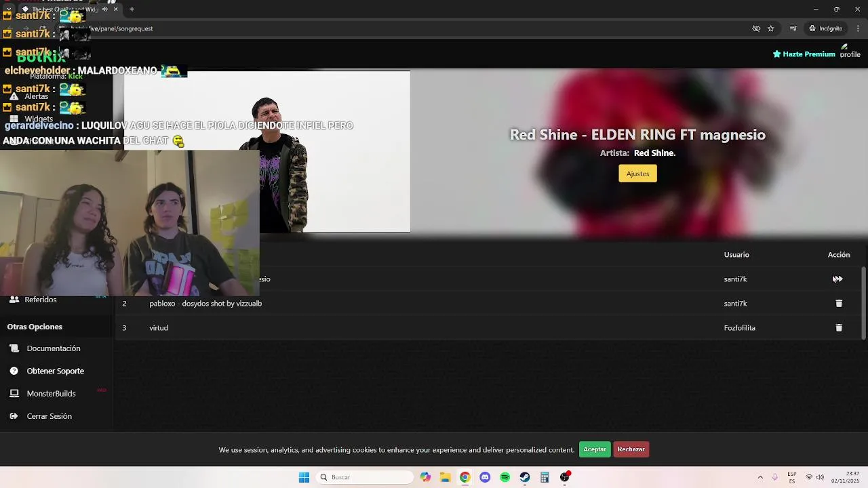Mute the tab using its speaker icon
Viewport: 868px width, 488px height.
click(104, 9)
